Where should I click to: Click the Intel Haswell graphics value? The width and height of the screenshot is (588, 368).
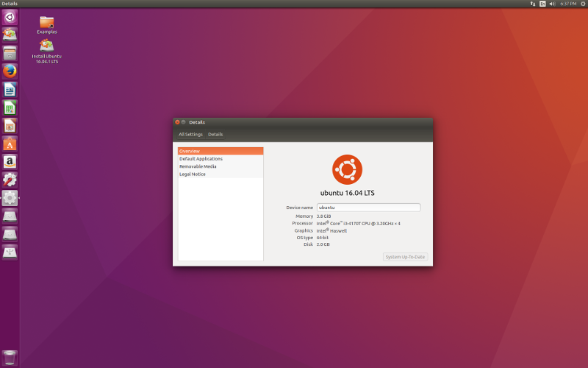coord(331,230)
